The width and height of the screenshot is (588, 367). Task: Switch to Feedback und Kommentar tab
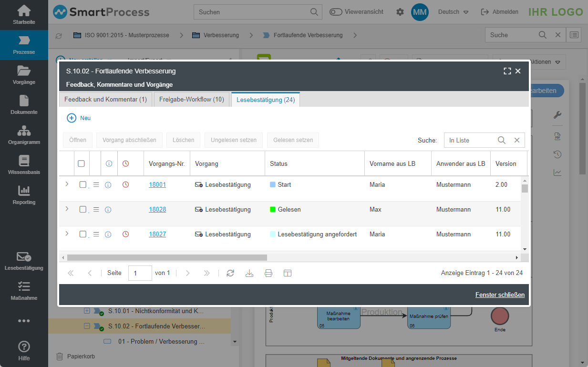pos(105,100)
